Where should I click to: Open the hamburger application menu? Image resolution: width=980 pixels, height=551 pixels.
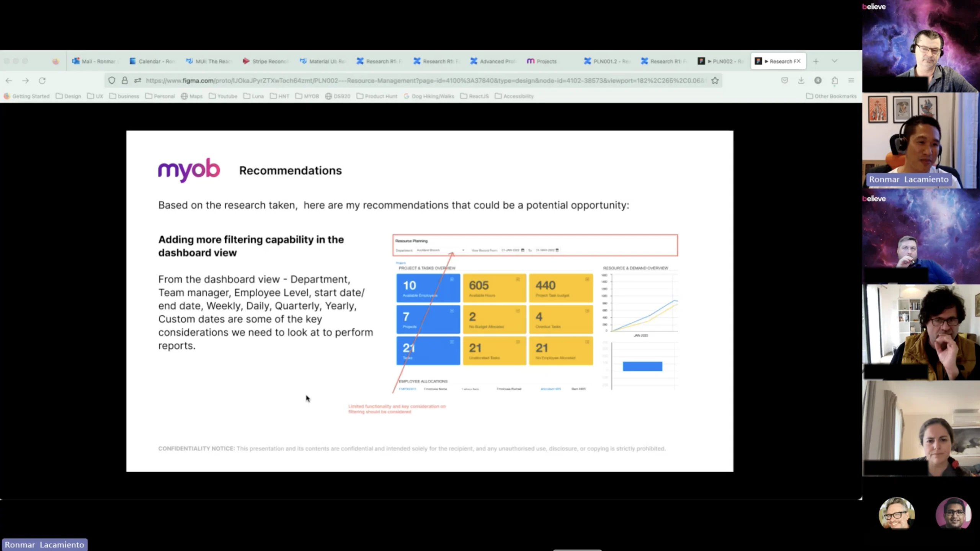pyautogui.click(x=851, y=81)
